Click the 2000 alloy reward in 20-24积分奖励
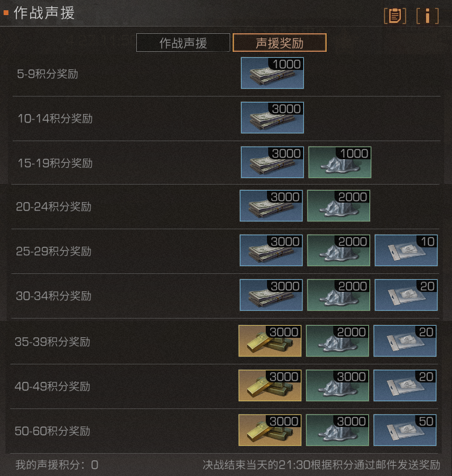Viewport: 452px width, 476px height. click(x=339, y=206)
